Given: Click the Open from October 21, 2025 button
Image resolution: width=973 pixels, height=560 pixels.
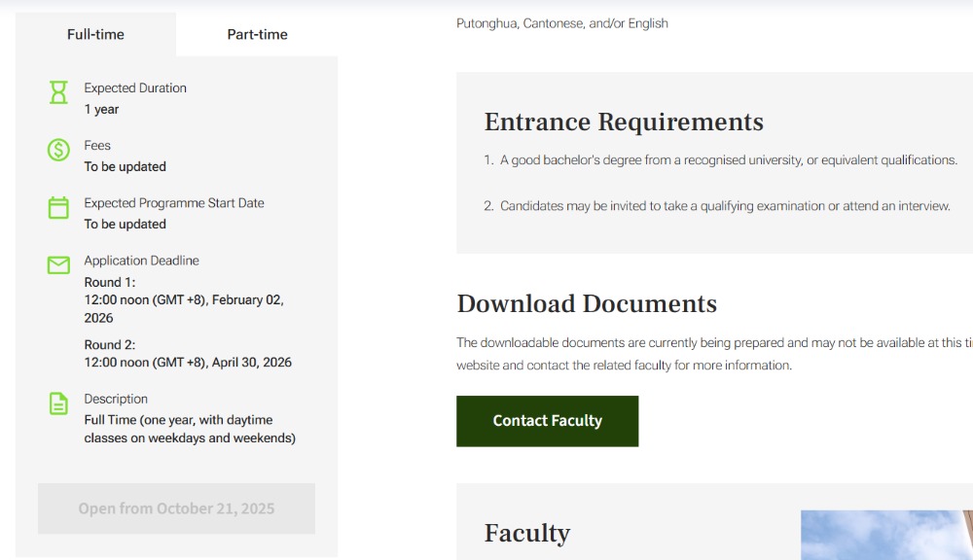Looking at the screenshot, I should click(176, 508).
